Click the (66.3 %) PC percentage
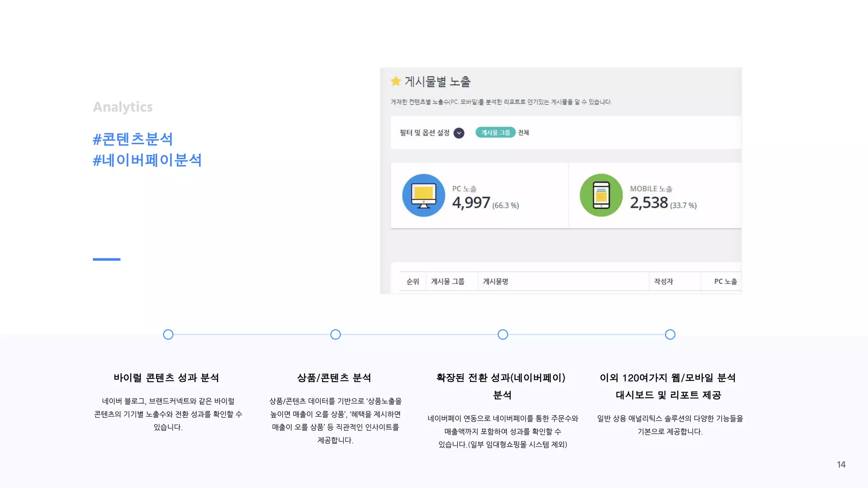Image resolution: width=868 pixels, height=488 pixels. point(506,205)
